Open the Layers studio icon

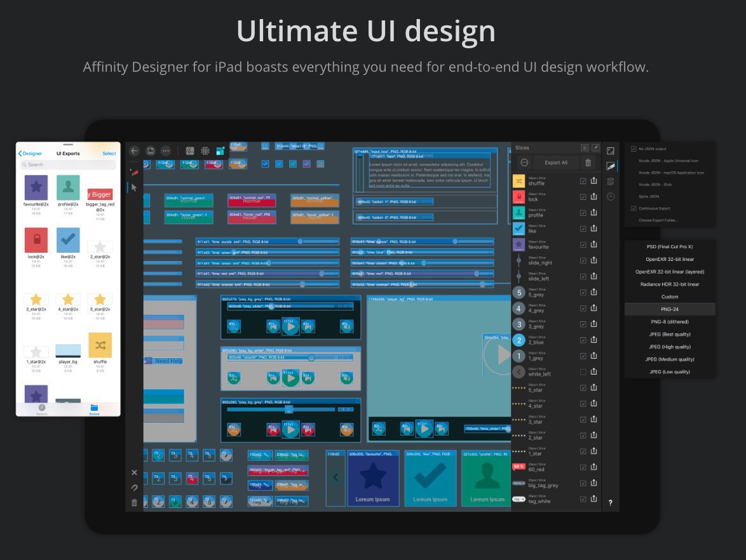click(611, 181)
